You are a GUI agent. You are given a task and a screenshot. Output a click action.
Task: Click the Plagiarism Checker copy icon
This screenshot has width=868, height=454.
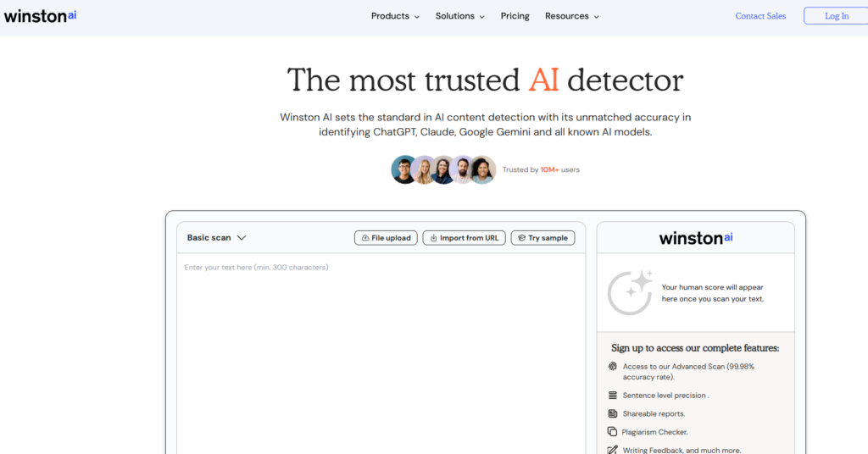(612, 431)
